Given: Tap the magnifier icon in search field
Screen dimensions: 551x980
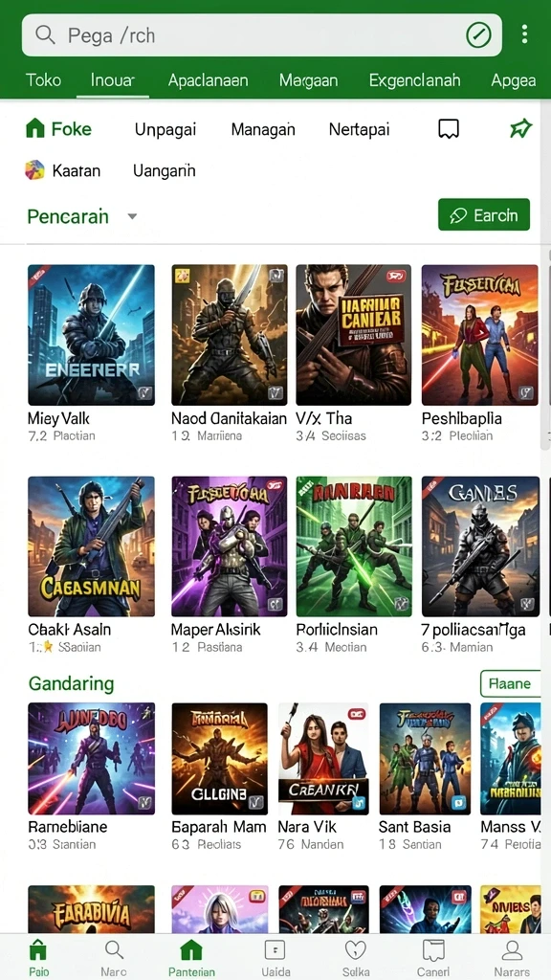Looking at the screenshot, I should click(45, 35).
